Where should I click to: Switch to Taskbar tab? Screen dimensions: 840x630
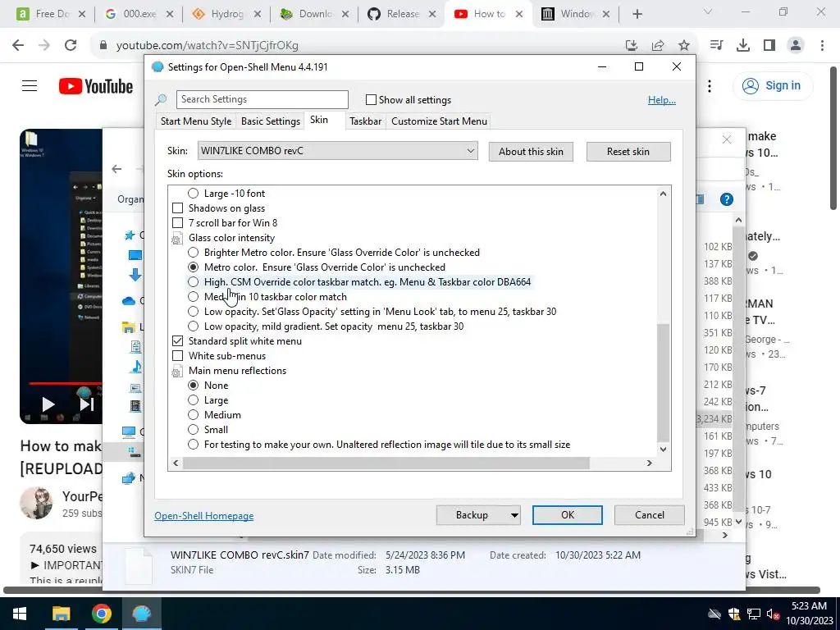[x=365, y=121]
